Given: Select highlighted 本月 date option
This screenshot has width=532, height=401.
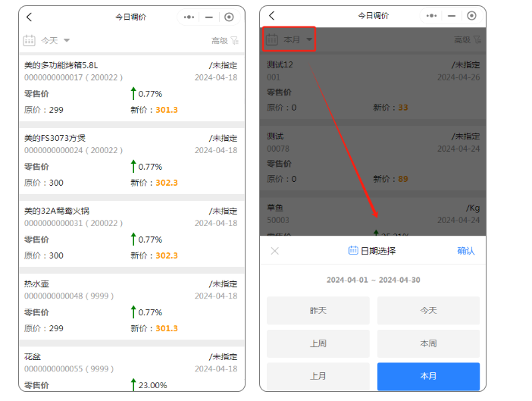Looking at the screenshot, I should pyautogui.click(x=428, y=376).
